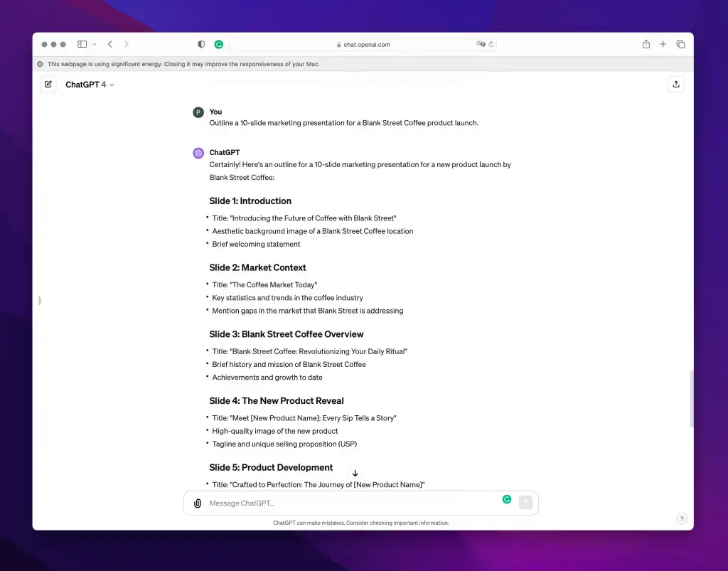
Task: Open the sidebar view options chevron
Action: coord(93,43)
